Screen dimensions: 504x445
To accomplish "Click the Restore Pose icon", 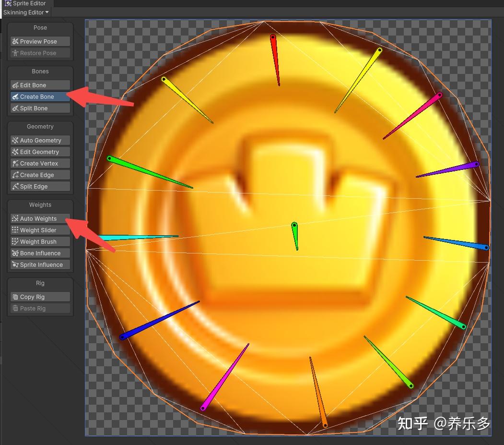I will (15, 53).
